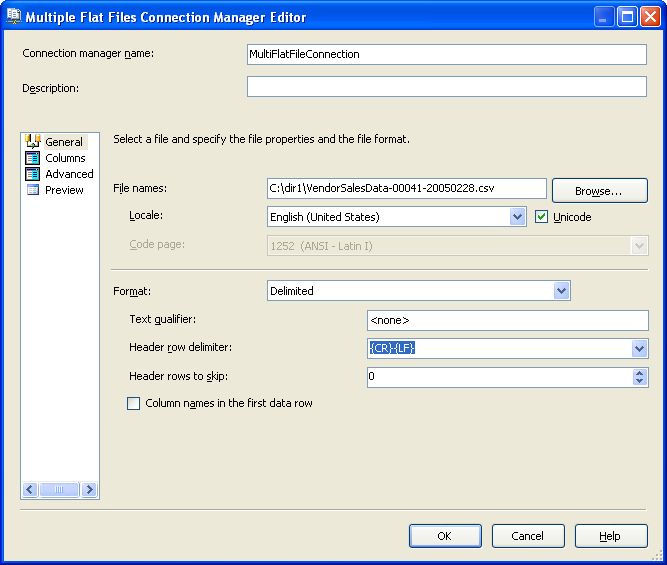Select the Columns page label
This screenshot has height=565, width=667.
[x=65, y=158]
